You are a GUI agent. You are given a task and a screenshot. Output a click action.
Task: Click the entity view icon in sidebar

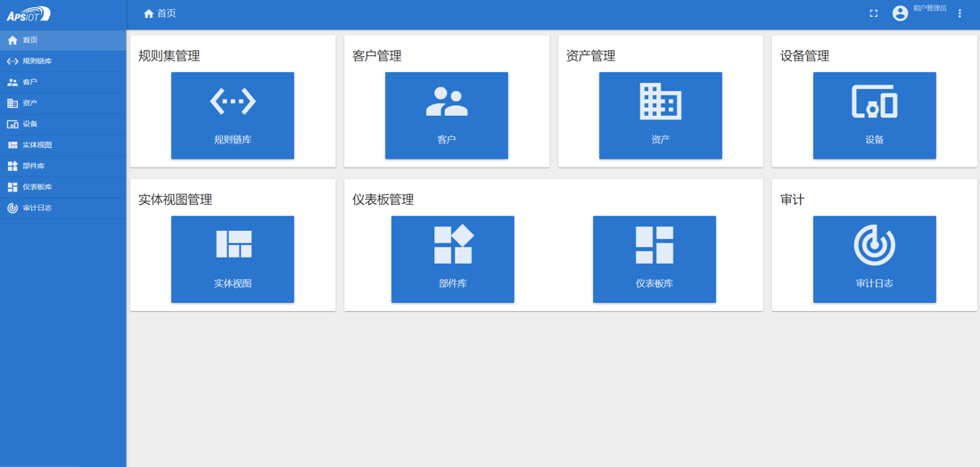pos(12,145)
